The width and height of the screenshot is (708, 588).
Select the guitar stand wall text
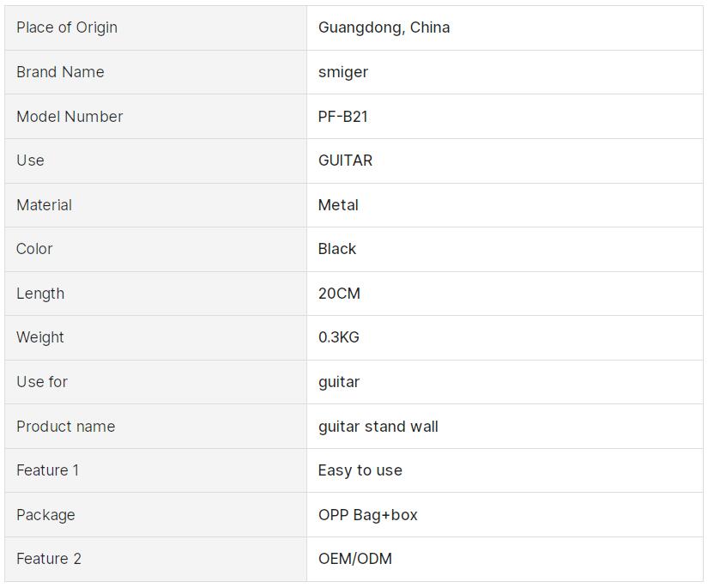click(x=378, y=427)
